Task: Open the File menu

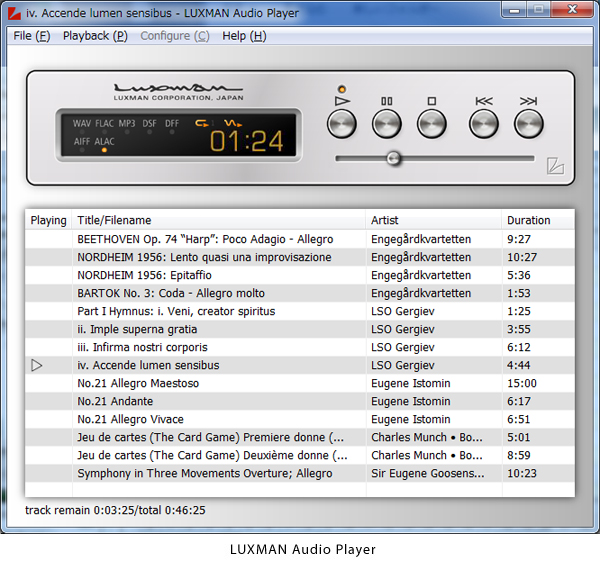Action: coord(31,36)
